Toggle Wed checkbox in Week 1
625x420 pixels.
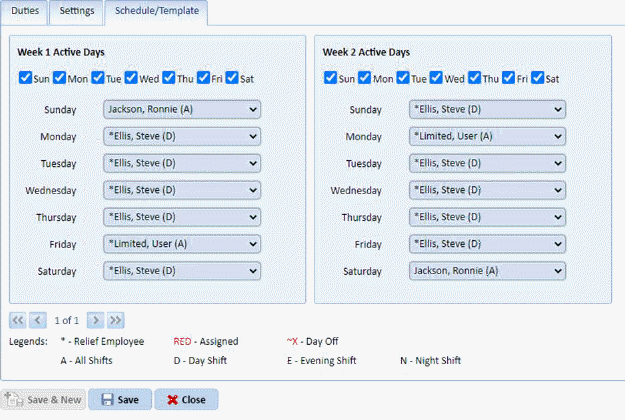point(132,78)
